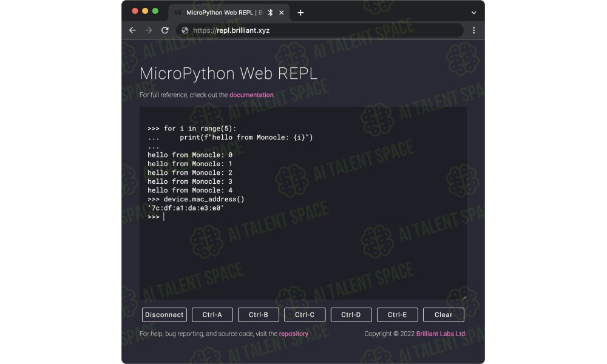Send Ctrl-C interrupt button
607x364 pixels.
(x=305, y=315)
